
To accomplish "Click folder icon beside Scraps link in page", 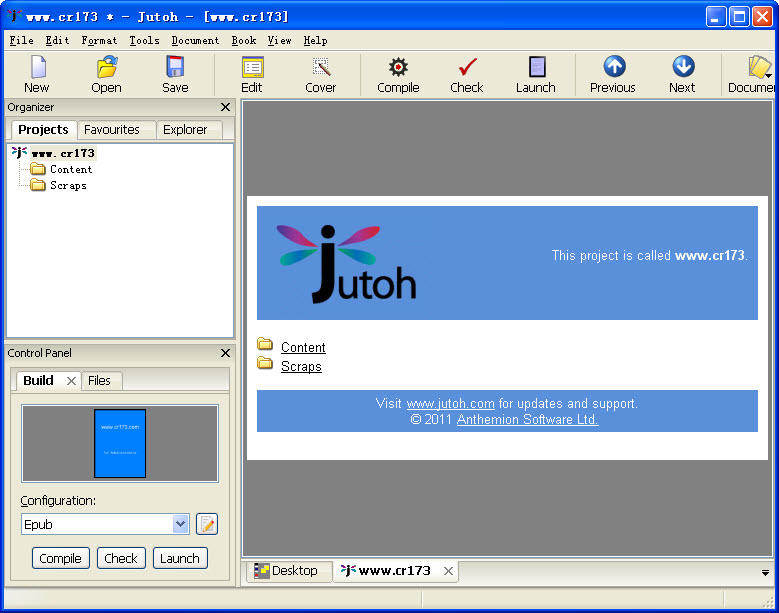I will pos(265,363).
